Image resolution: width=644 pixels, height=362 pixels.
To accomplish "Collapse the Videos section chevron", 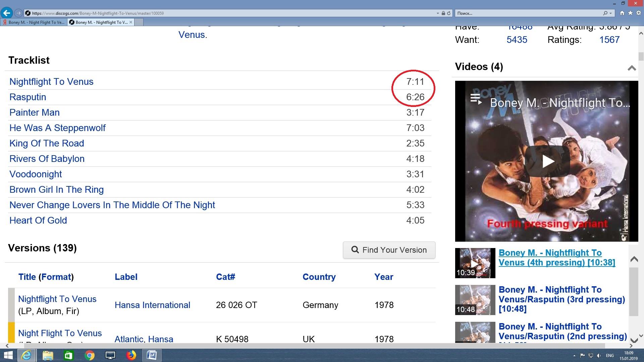I will coord(632,68).
